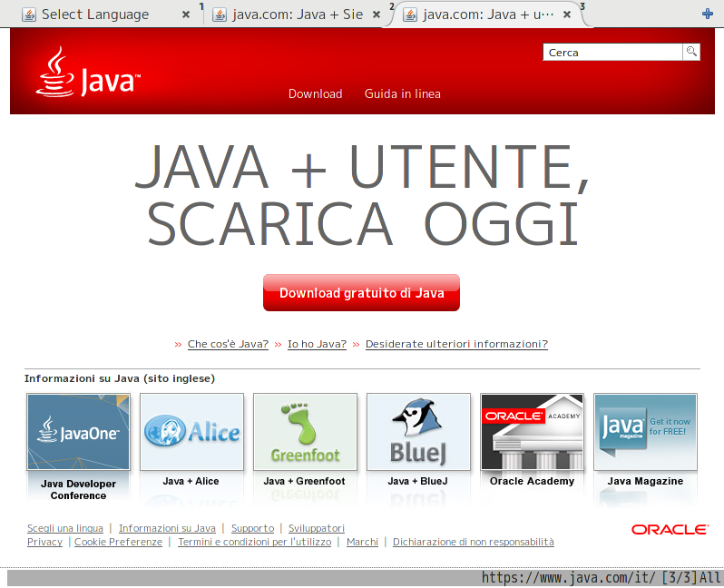Image resolution: width=724 pixels, height=588 pixels.
Task: Open the BlueJ thumbnail
Action: [x=418, y=432]
